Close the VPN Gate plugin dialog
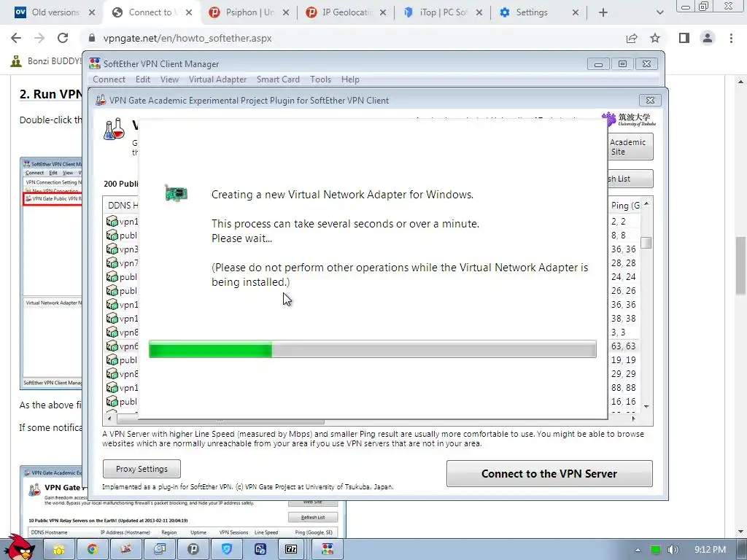The width and height of the screenshot is (747, 560). click(x=650, y=100)
